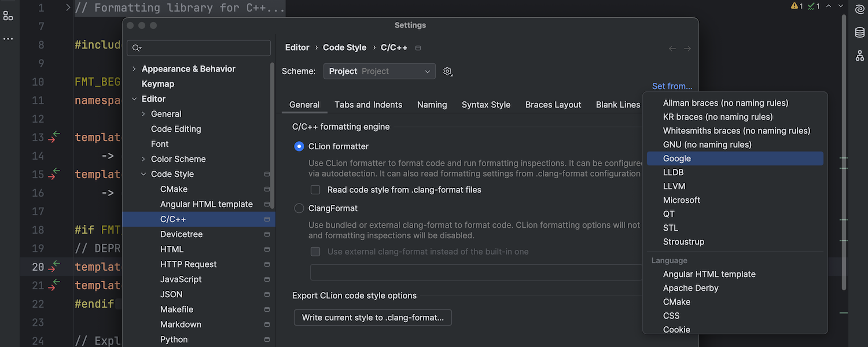
Task: Click Write current style to .clang-format button
Action: click(x=373, y=318)
